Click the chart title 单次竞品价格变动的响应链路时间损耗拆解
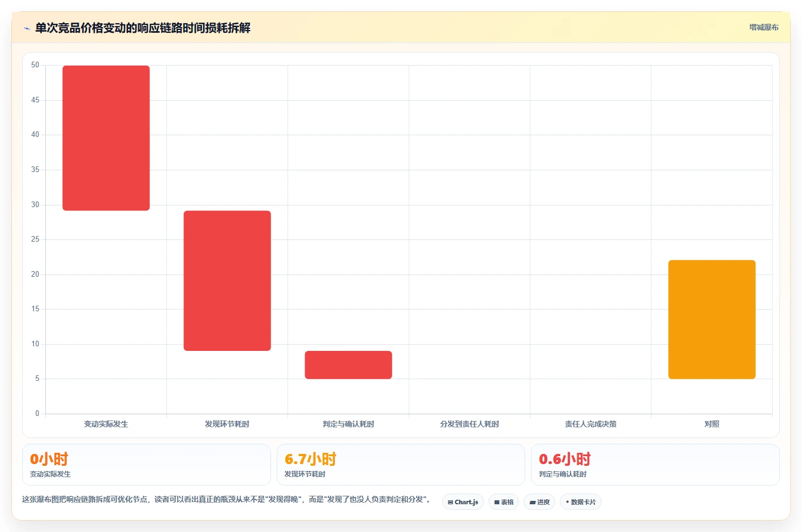Image resolution: width=802 pixels, height=532 pixels. tap(143, 28)
